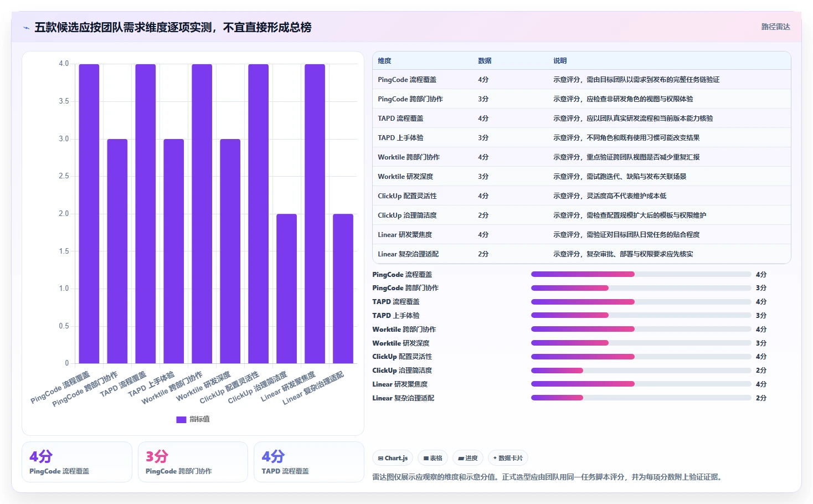The height and width of the screenshot is (504, 813).
Task: Click the Worktile 研发深度 chart bar
Action: click(x=230, y=251)
